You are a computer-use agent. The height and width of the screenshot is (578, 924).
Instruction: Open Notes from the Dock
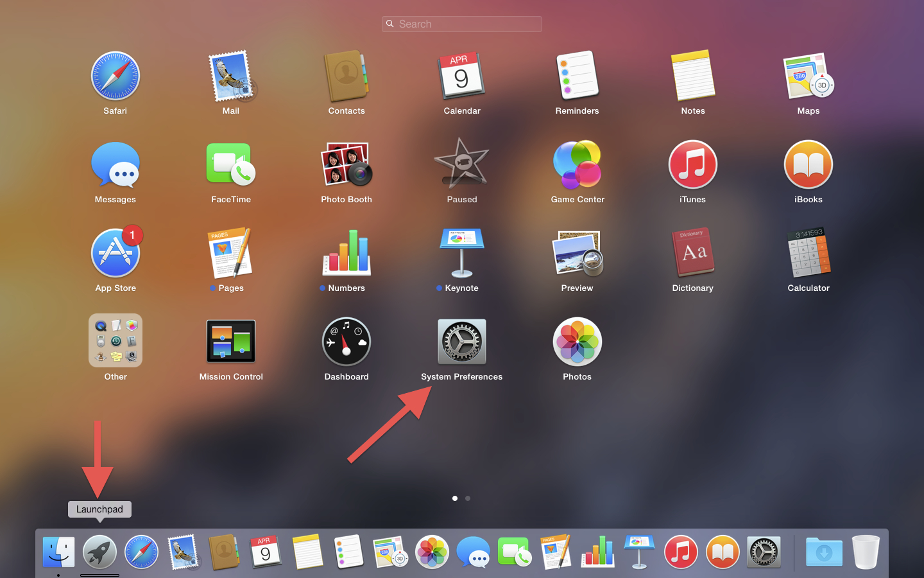click(307, 552)
